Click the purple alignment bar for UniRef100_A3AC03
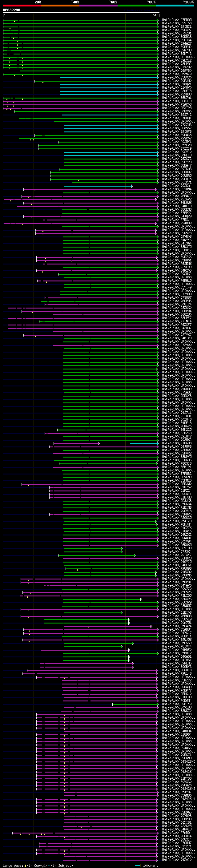Viewport: 197px width, 868px height. coord(81,104)
